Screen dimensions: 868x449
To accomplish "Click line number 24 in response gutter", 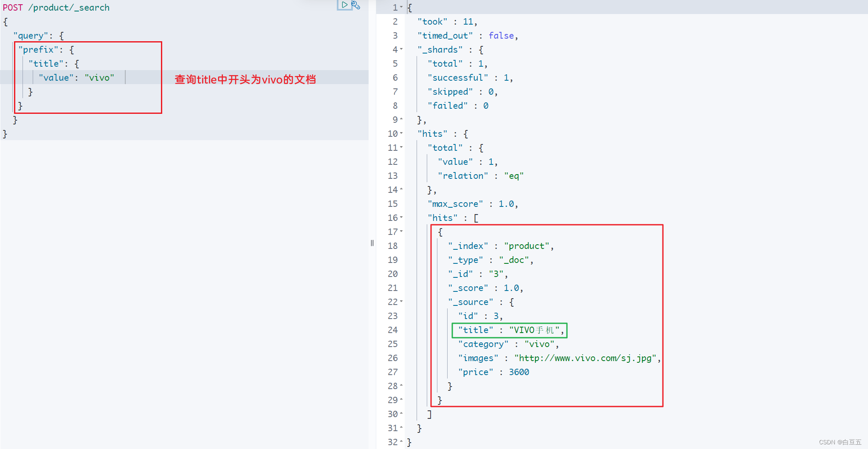I will pos(393,330).
